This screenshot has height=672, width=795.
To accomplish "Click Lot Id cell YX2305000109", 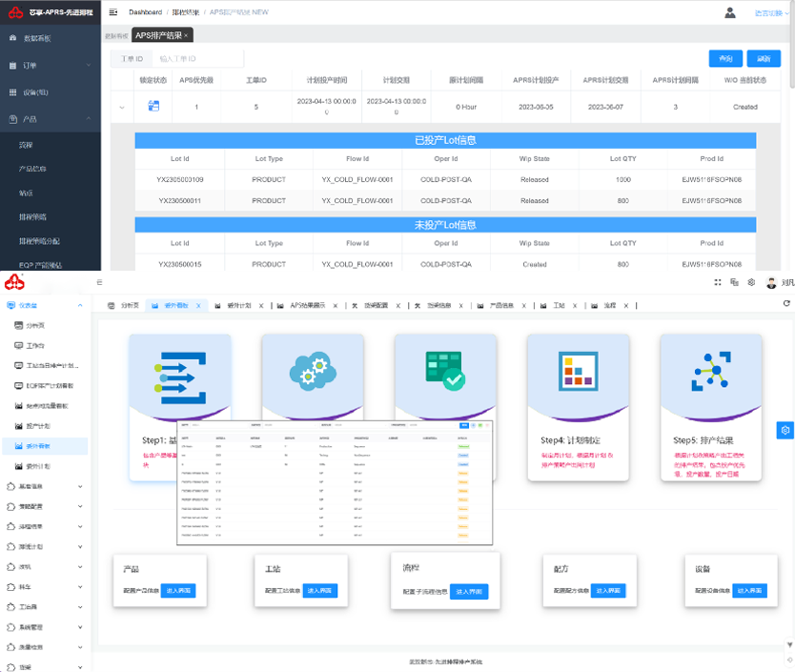I will click(x=179, y=179).
